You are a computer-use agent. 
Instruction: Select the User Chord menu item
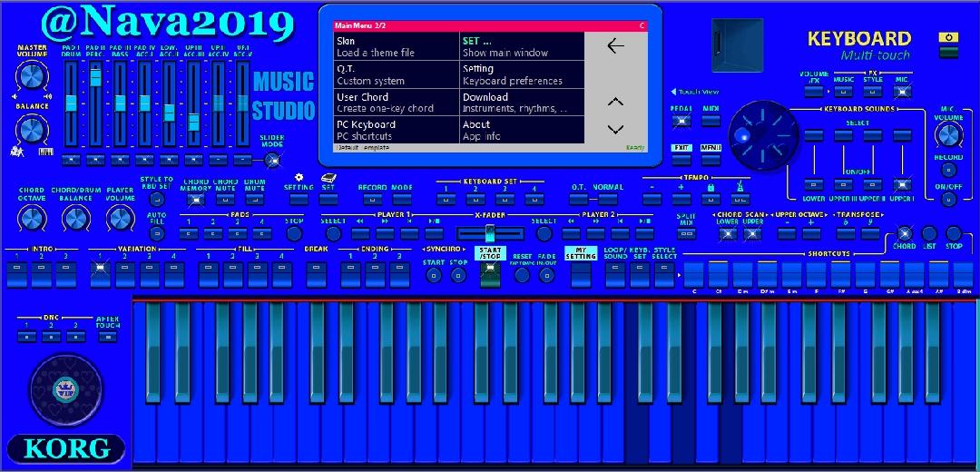(x=393, y=103)
